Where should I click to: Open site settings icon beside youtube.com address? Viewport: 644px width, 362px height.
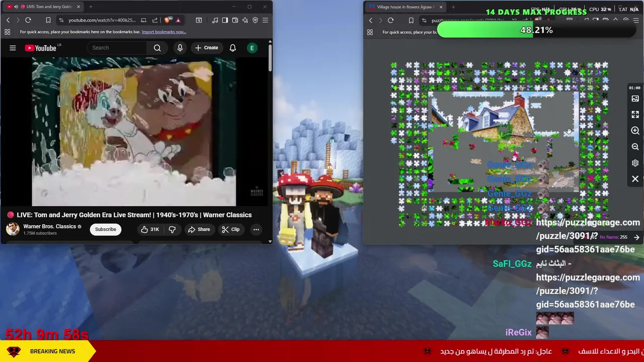pyautogui.click(x=61, y=20)
